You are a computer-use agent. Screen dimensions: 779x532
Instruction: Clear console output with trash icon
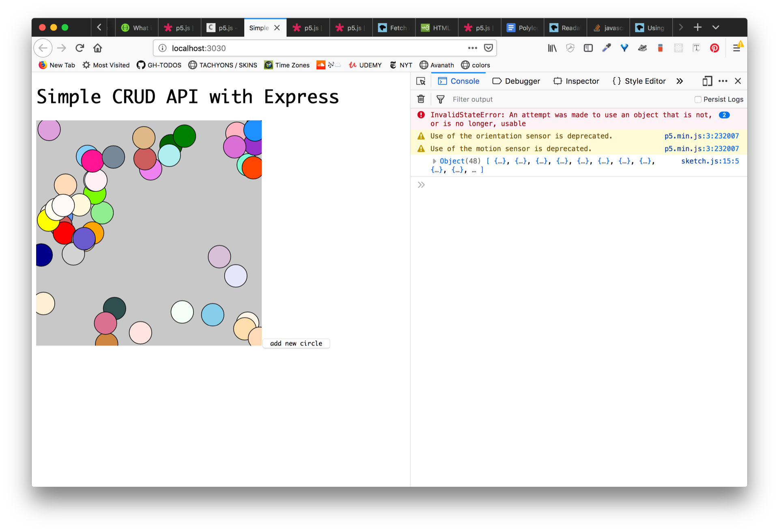(x=421, y=99)
